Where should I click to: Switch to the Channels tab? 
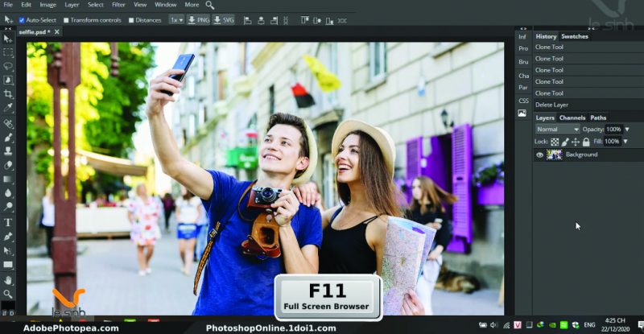(572, 118)
